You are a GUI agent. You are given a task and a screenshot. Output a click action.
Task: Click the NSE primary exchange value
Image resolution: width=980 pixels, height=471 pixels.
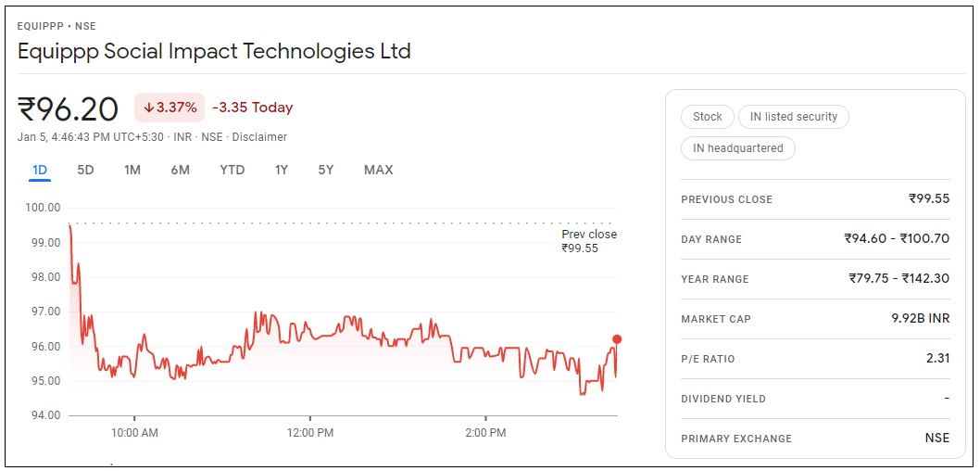(x=937, y=438)
